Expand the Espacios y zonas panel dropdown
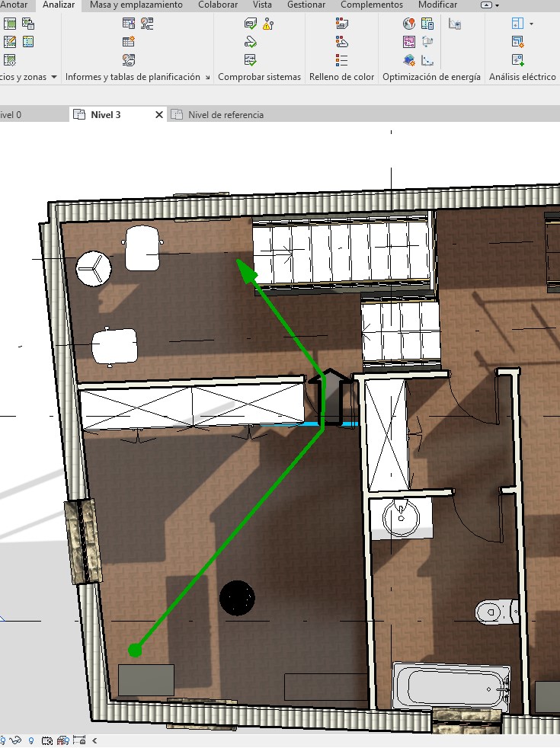The height and width of the screenshot is (748, 560). [x=53, y=77]
